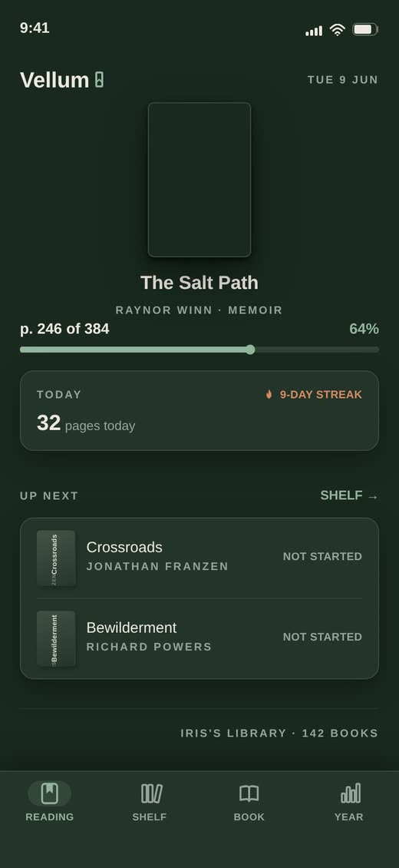This screenshot has width=399, height=868.
Task: Tap Iris's Library 142 books footer
Action: click(279, 733)
